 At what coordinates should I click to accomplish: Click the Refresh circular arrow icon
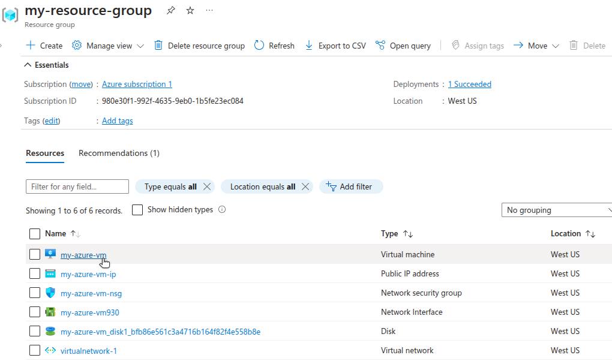[259, 45]
